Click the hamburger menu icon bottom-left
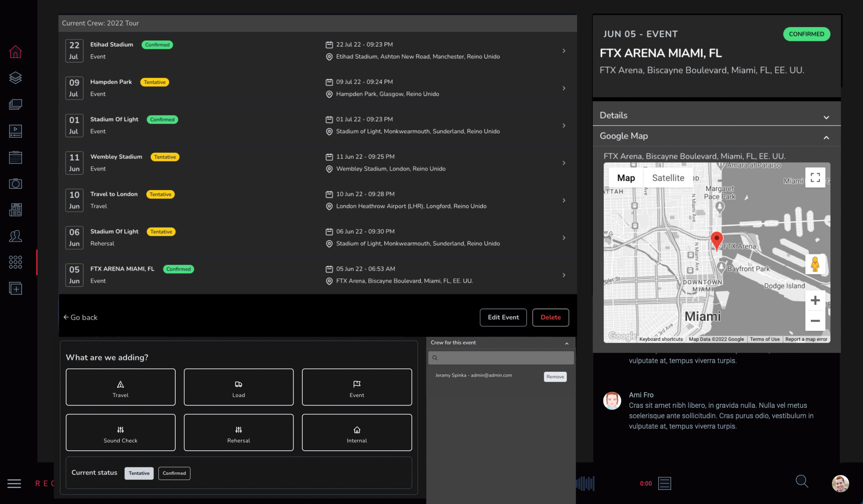 pyautogui.click(x=14, y=483)
